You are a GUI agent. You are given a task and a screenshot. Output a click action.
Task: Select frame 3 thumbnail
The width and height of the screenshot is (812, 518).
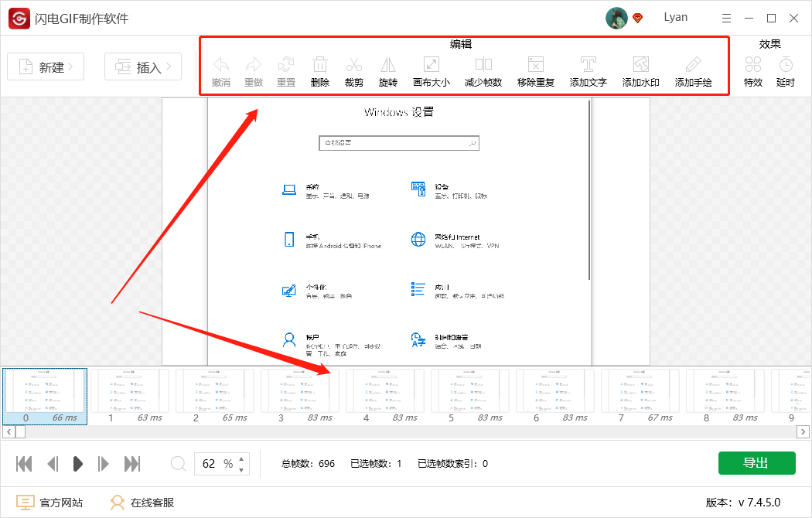click(x=300, y=397)
